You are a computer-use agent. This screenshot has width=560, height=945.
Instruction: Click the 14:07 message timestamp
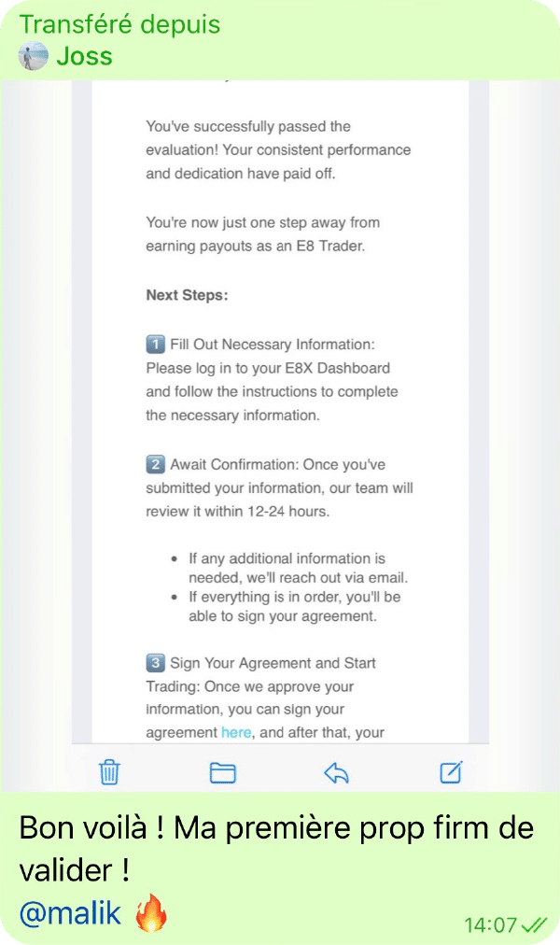click(490, 924)
